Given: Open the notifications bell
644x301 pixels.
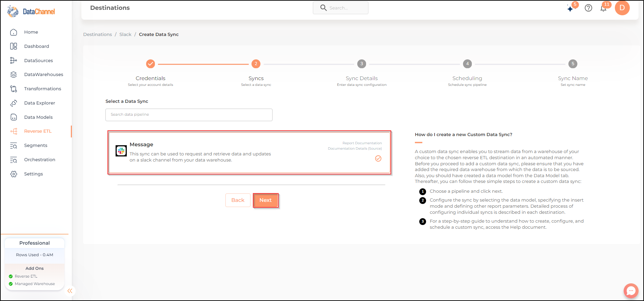Looking at the screenshot, I should click(x=603, y=8).
